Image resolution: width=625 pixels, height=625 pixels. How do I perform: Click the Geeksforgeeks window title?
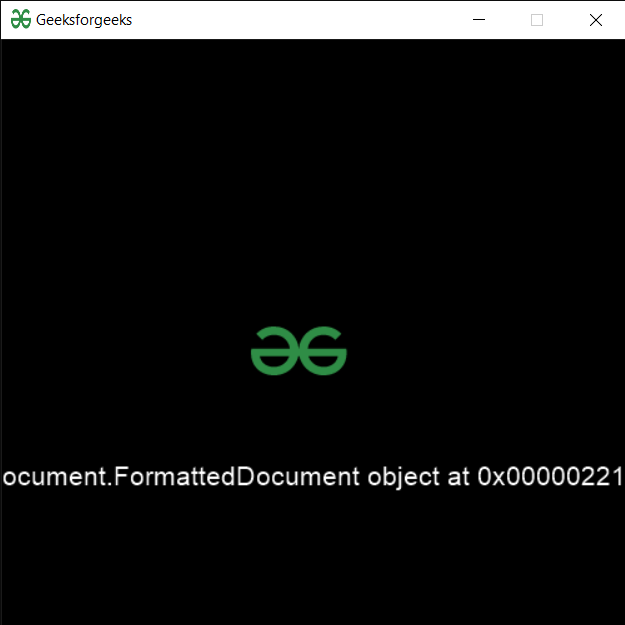pyautogui.click(x=84, y=20)
